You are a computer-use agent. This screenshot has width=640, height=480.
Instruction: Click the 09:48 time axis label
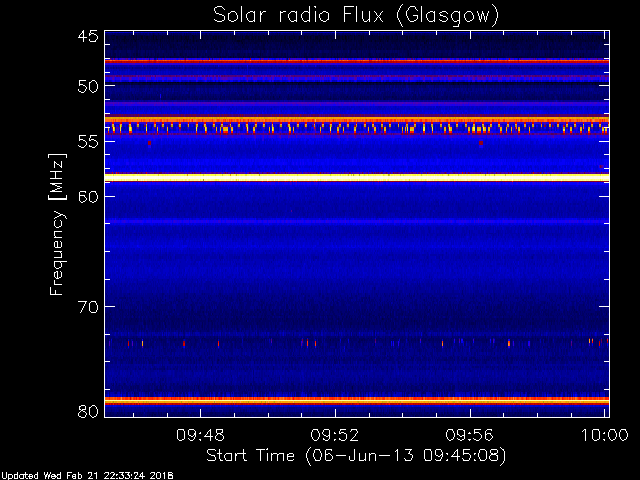click(x=200, y=435)
